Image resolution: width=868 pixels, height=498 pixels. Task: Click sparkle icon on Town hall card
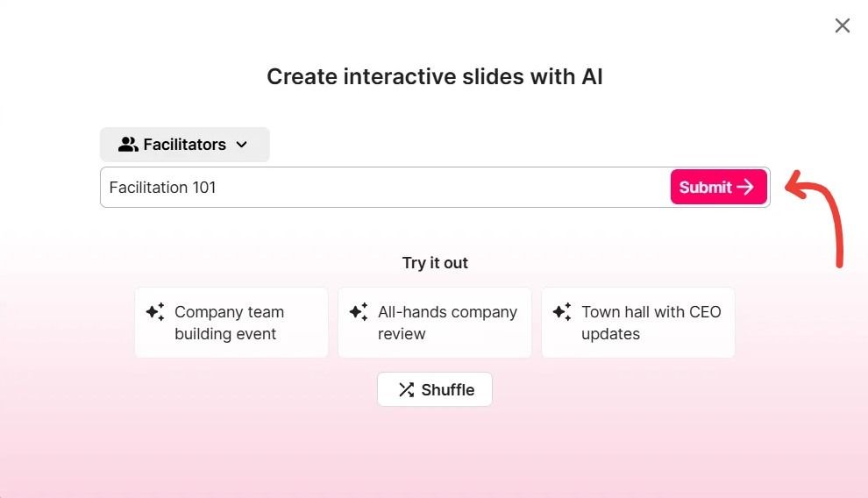562,312
